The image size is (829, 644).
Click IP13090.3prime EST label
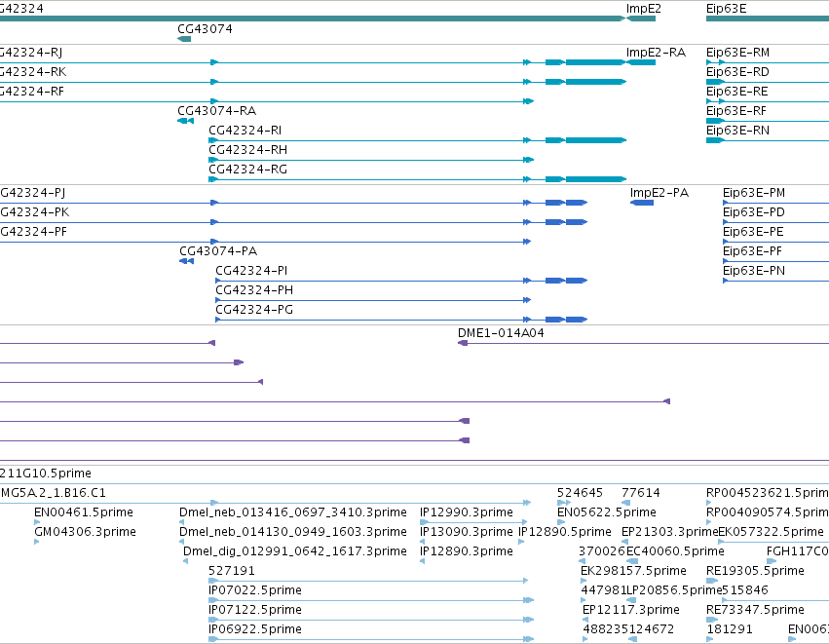467,532
